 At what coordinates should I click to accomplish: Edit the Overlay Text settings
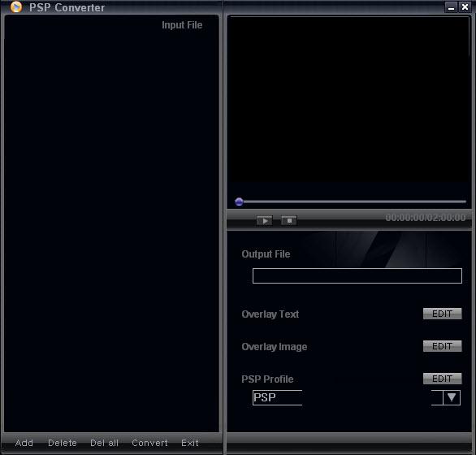(x=443, y=314)
